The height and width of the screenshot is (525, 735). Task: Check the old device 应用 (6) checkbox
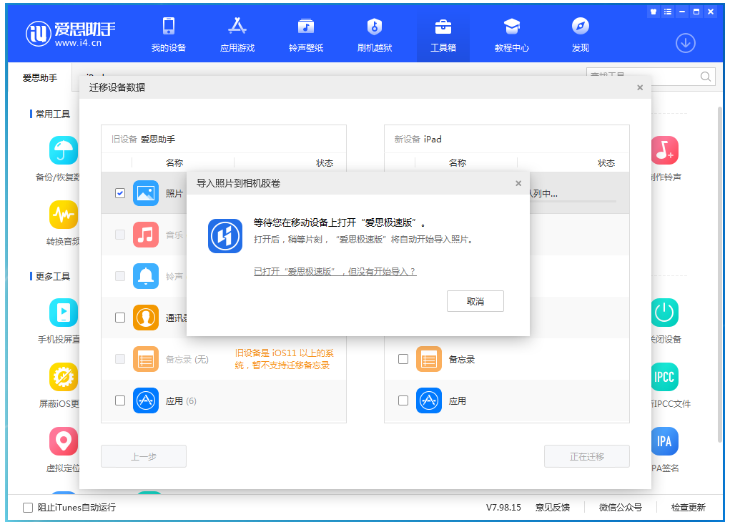120,400
